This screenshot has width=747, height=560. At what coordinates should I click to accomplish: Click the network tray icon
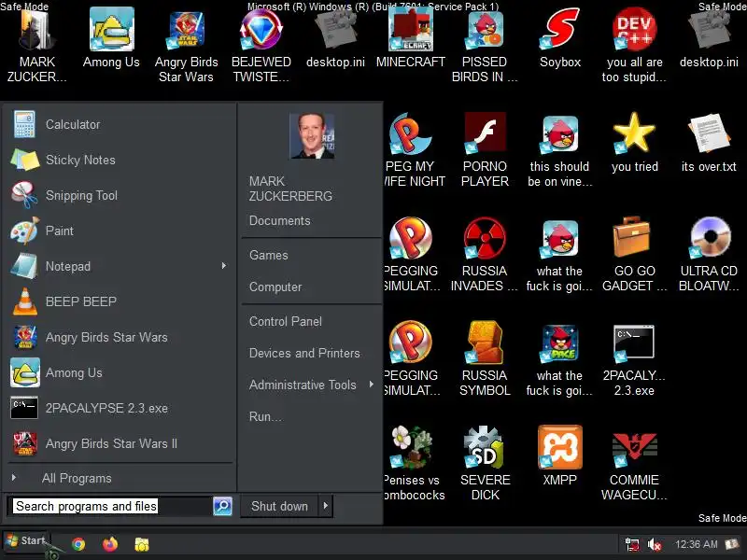[632, 544]
